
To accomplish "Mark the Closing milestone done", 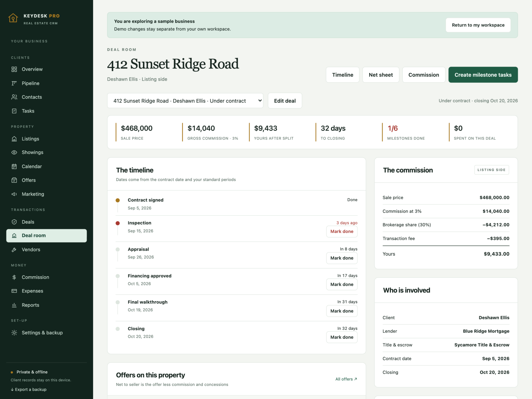I will click(x=342, y=337).
